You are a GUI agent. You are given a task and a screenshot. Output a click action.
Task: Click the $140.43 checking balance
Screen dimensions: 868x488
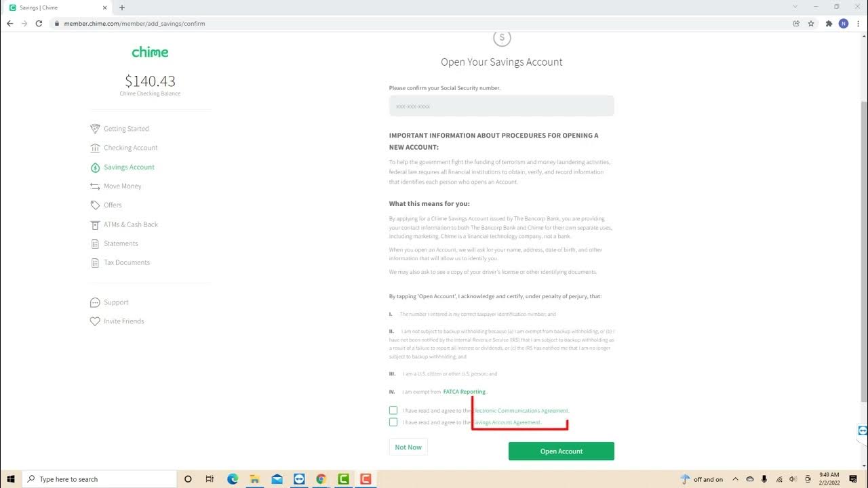click(150, 81)
